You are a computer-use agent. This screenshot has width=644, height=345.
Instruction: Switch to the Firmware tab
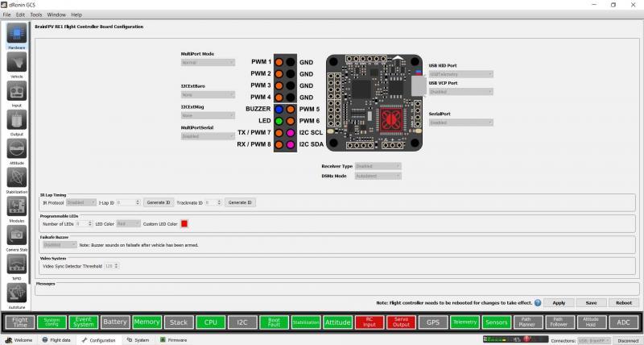click(x=174, y=340)
